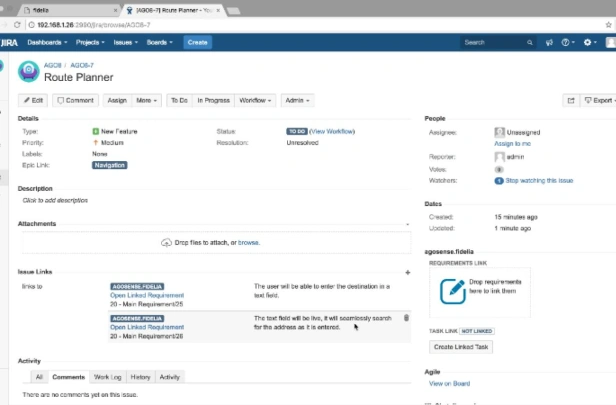
Task: Click the Navigation epic link label
Action: 110,165
